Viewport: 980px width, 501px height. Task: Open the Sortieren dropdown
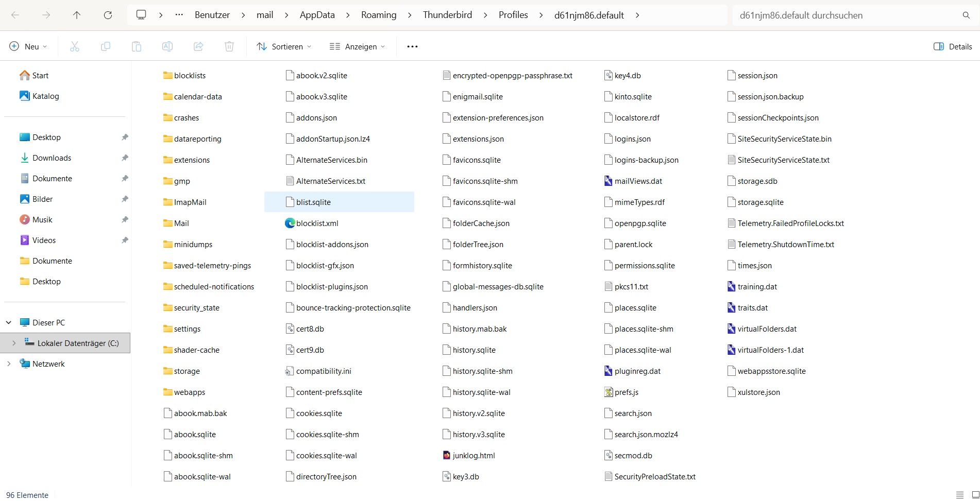pos(284,46)
